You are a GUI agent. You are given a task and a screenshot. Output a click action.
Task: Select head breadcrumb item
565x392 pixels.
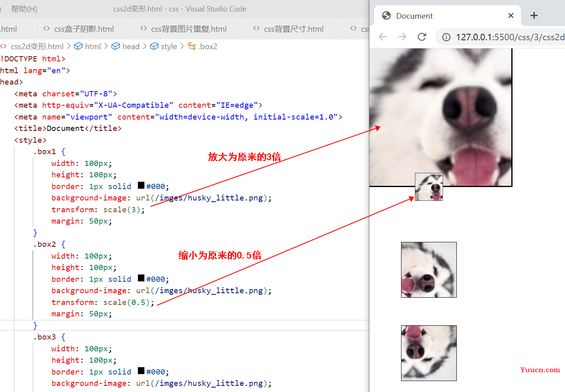point(131,46)
